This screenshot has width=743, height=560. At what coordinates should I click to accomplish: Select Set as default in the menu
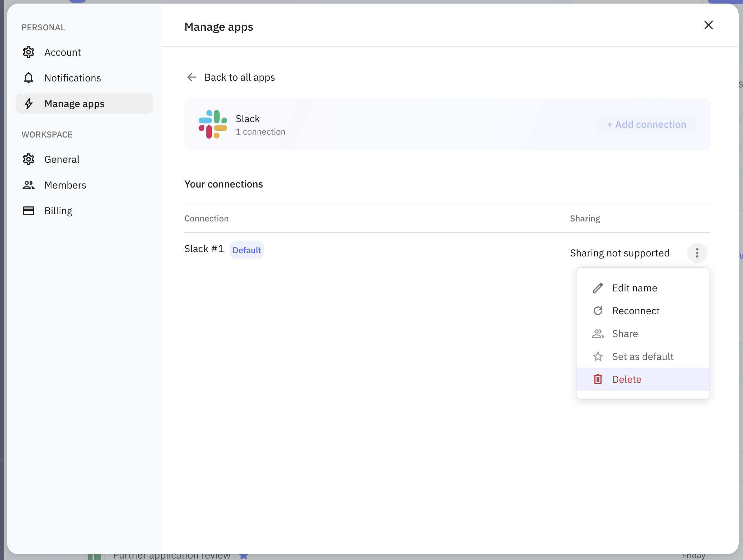pyautogui.click(x=643, y=356)
